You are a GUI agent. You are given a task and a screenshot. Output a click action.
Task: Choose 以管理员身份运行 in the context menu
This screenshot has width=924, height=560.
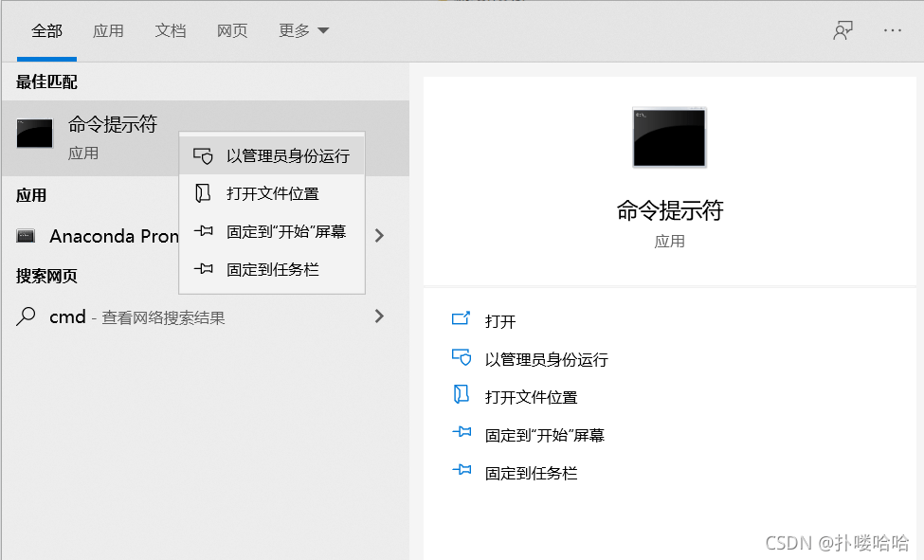(x=287, y=156)
